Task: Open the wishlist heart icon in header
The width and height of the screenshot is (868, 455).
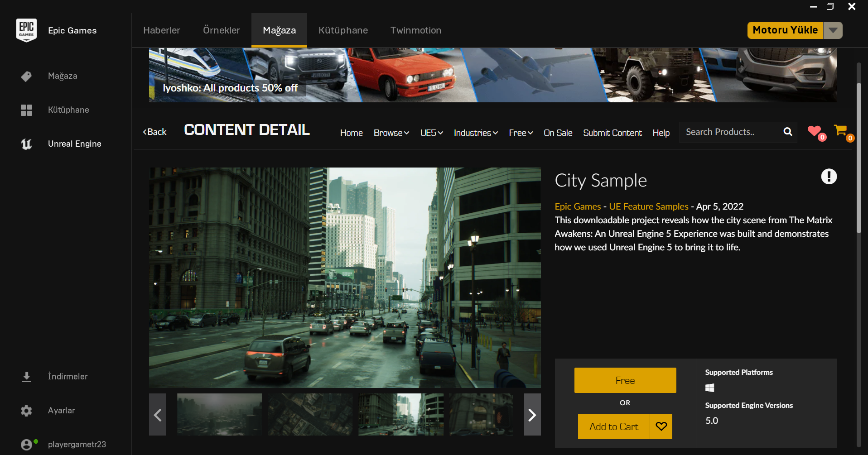Action: point(815,132)
